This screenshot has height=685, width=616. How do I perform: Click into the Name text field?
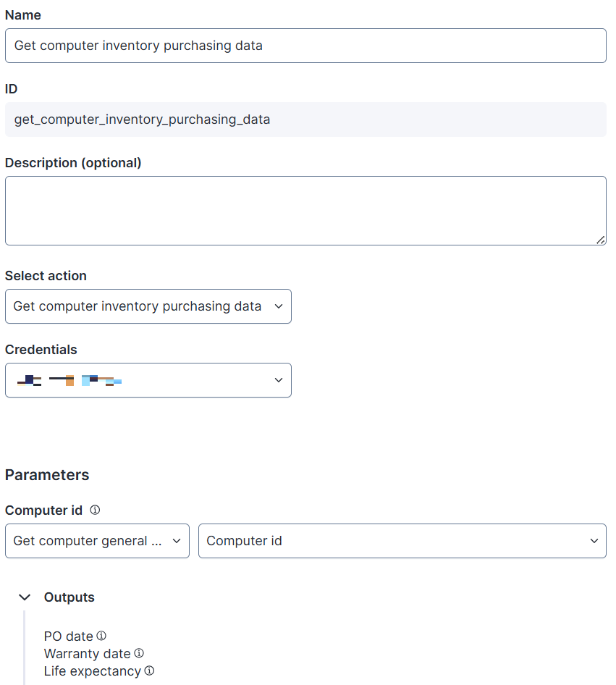(305, 46)
